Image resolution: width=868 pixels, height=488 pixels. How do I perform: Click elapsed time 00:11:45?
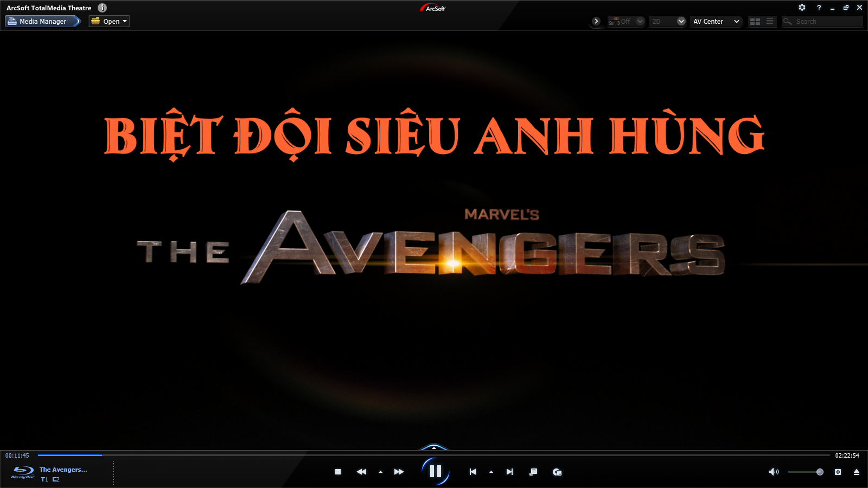pos(17,455)
